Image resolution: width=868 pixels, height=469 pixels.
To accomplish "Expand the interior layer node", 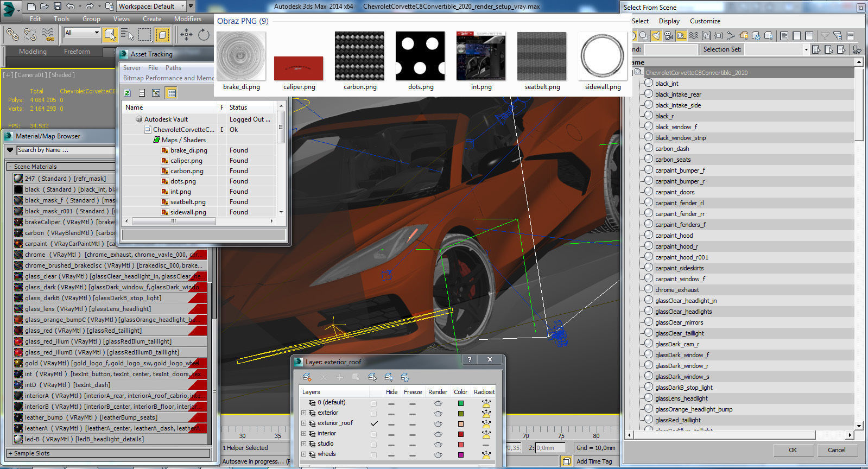I will (x=303, y=434).
